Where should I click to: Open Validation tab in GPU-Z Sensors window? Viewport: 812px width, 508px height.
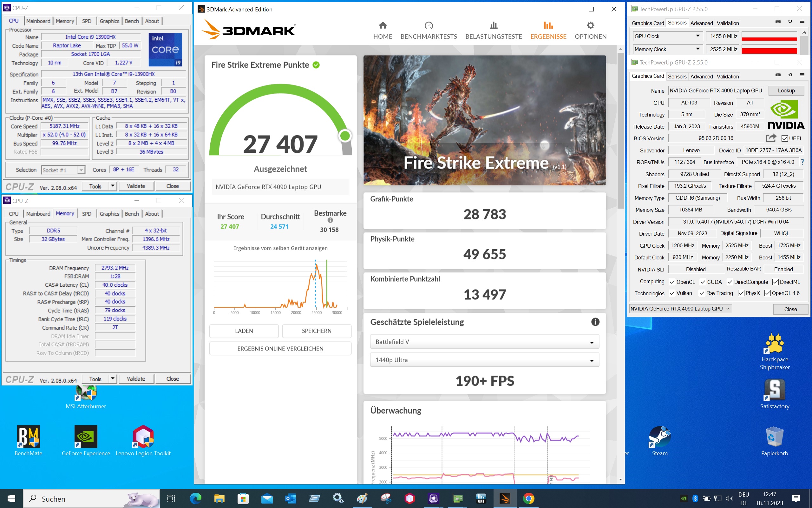[x=727, y=23]
